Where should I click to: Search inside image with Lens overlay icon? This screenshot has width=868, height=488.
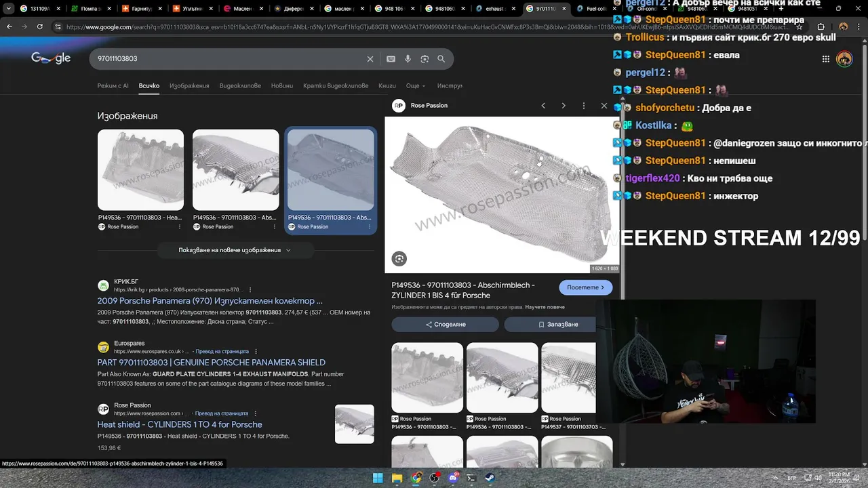coord(399,258)
